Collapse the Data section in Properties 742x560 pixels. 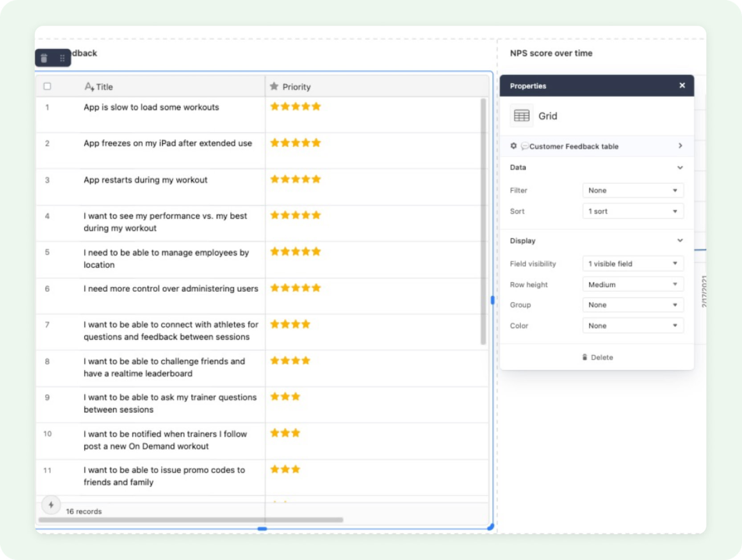(x=680, y=168)
